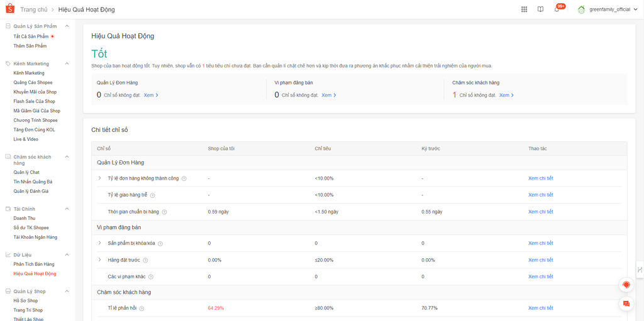The width and height of the screenshot is (644, 321).
Task: Click the Chăm sóc khách hàng section icon
Action: [8, 157]
